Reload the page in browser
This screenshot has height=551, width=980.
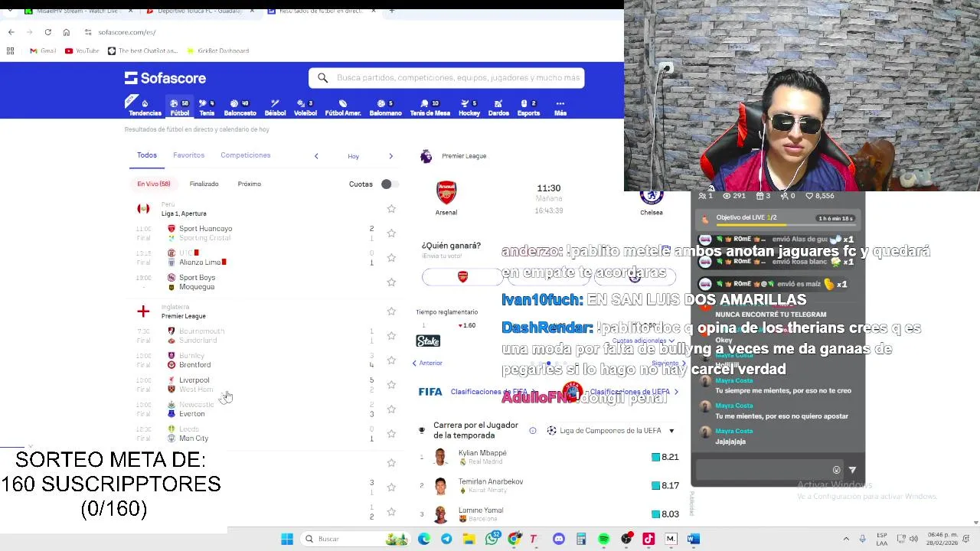[47, 32]
